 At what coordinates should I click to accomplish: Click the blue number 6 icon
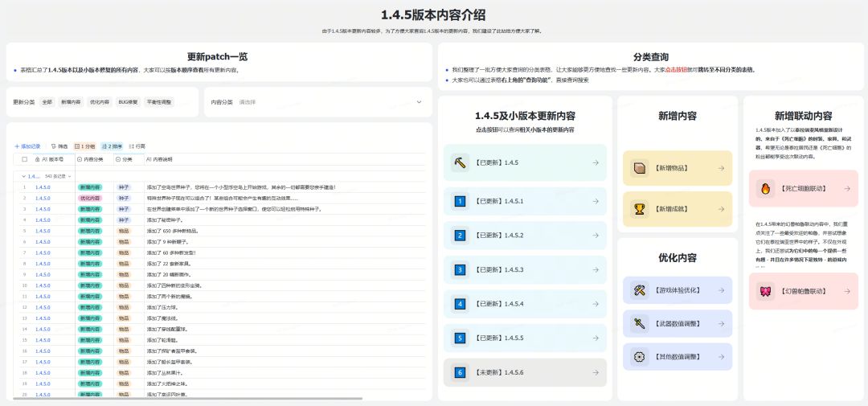pos(460,373)
